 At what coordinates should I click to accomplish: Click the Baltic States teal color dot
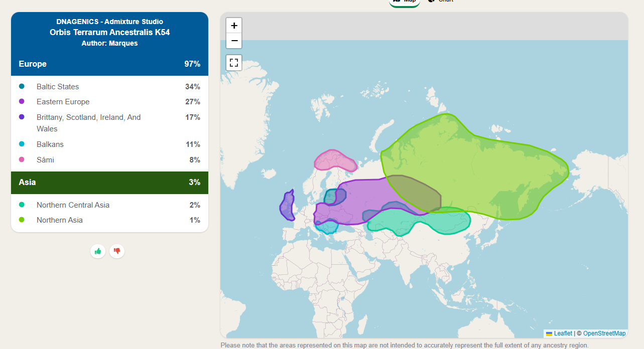click(x=22, y=87)
